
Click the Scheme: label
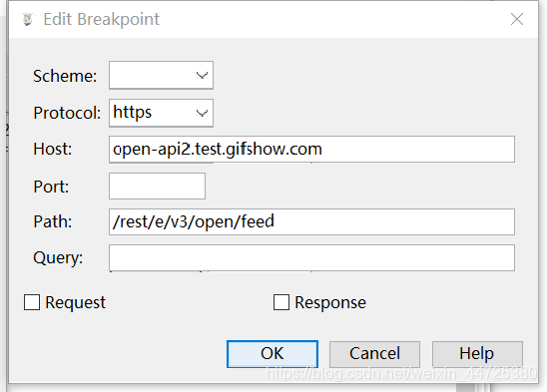click(65, 76)
